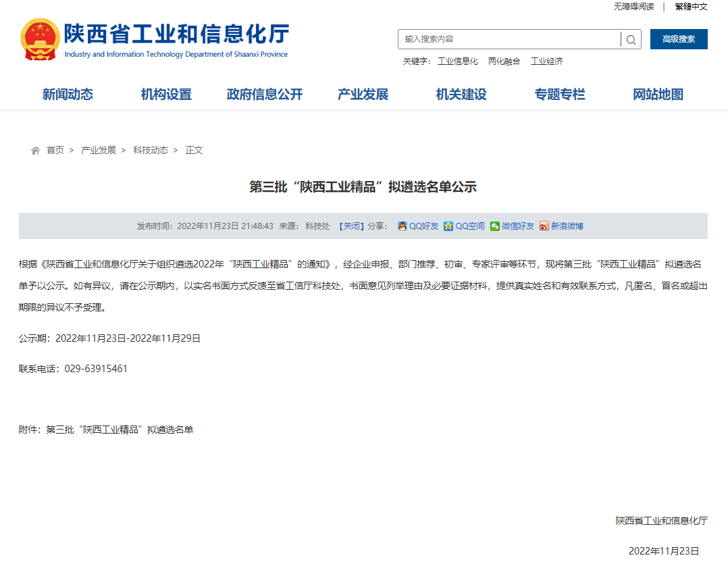Open the 专题专栏 menu

pos(559,95)
